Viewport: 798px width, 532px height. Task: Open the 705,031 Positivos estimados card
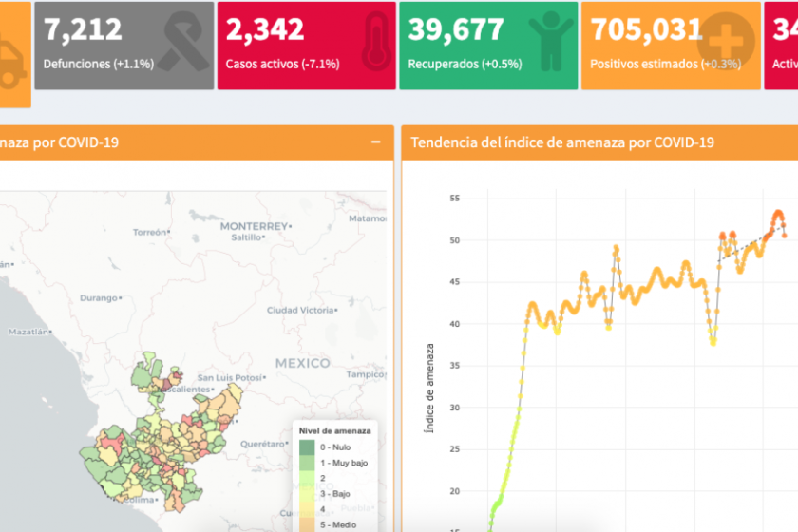pyautogui.click(x=671, y=46)
